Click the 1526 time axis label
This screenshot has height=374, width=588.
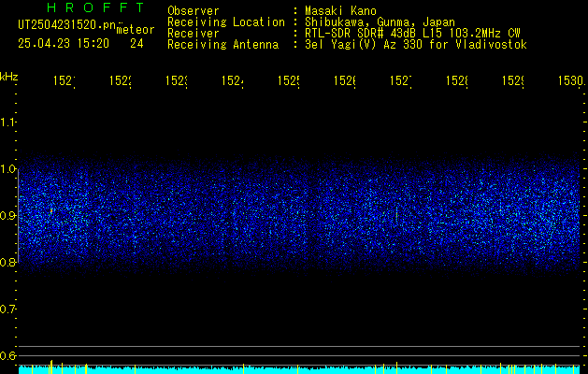(x=345, y=81)
